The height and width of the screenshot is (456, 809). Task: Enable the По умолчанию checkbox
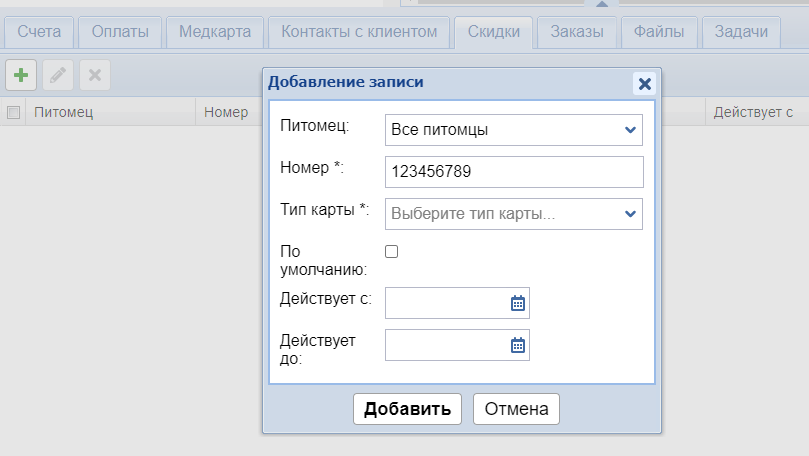(x=392, y=252)
